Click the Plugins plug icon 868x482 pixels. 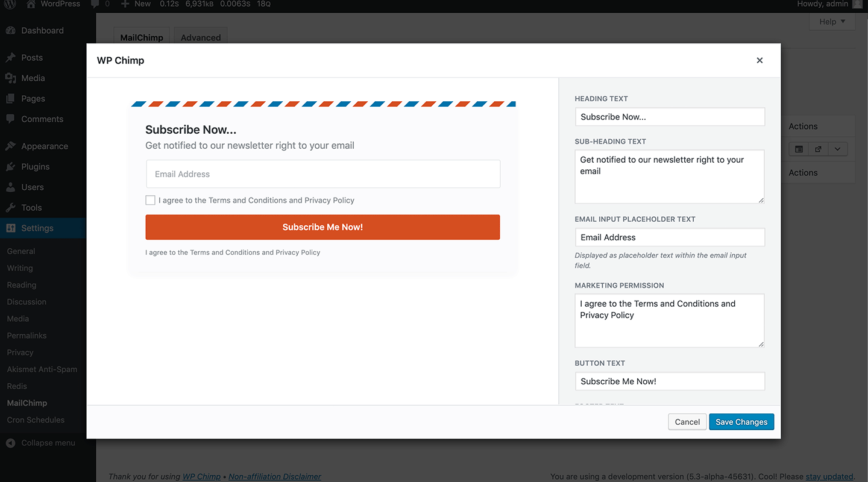point(11,167)
